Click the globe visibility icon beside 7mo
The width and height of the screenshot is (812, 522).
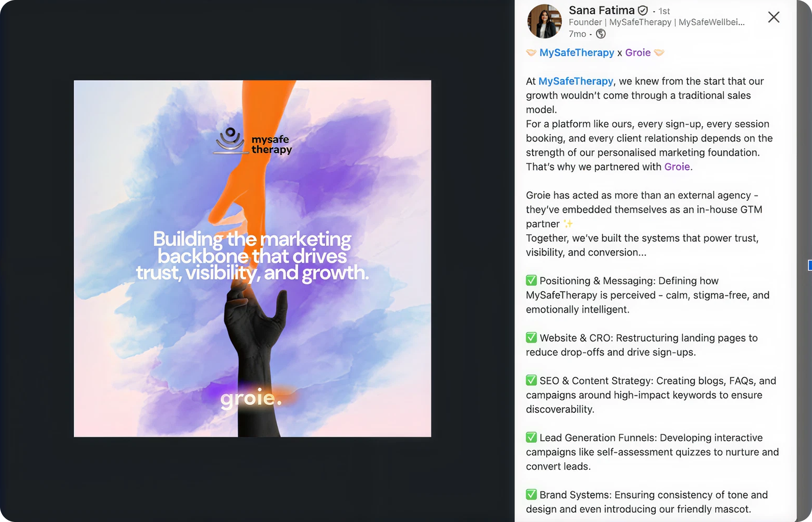(601, 34)
